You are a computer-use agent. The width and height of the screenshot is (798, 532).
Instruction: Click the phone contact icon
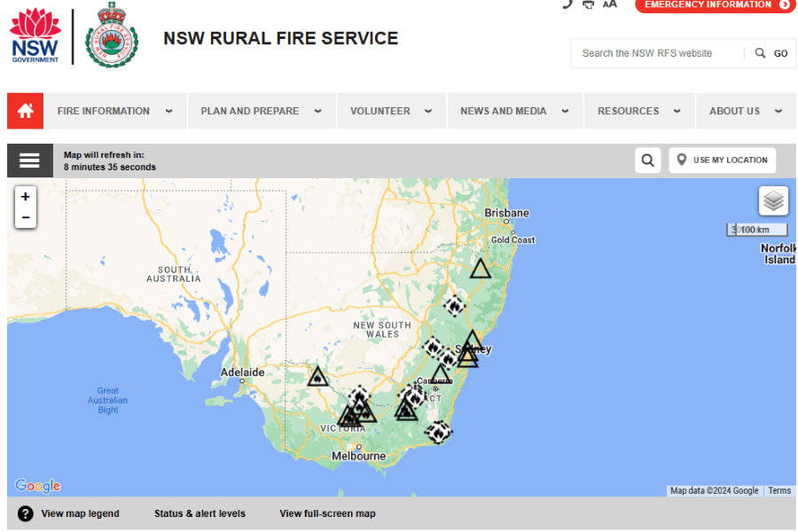click(x=567, y=4)
